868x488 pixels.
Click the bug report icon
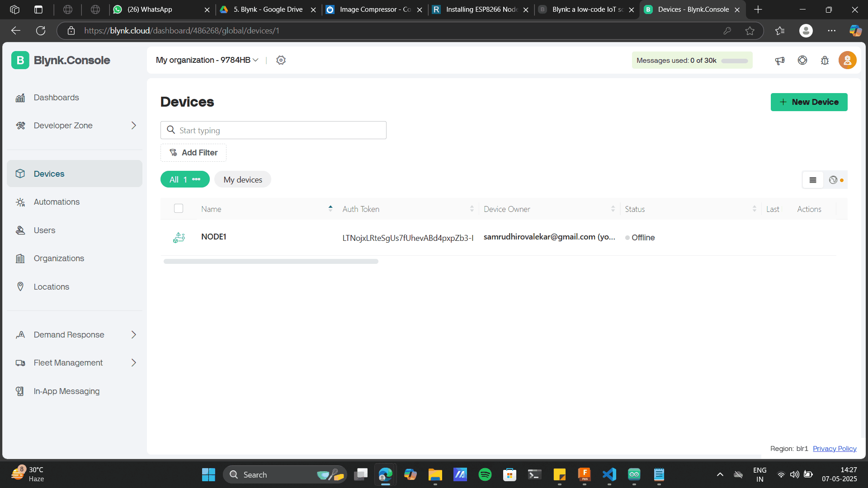point(825,60)
